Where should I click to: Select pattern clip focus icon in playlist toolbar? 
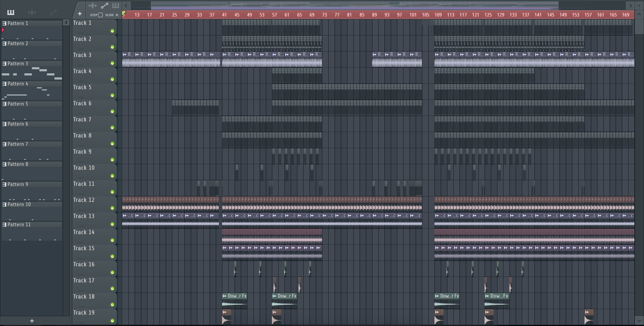[x=116, y=6]
